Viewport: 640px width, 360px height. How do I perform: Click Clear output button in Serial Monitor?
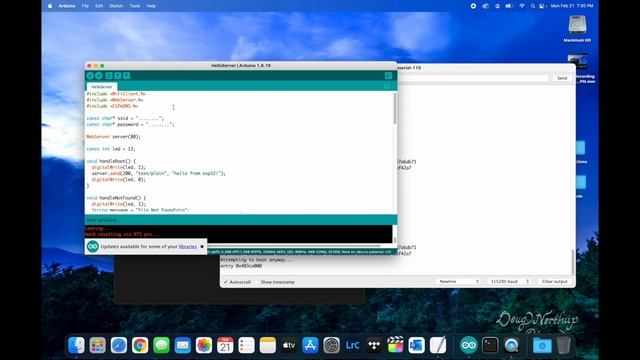coord(555,282)
